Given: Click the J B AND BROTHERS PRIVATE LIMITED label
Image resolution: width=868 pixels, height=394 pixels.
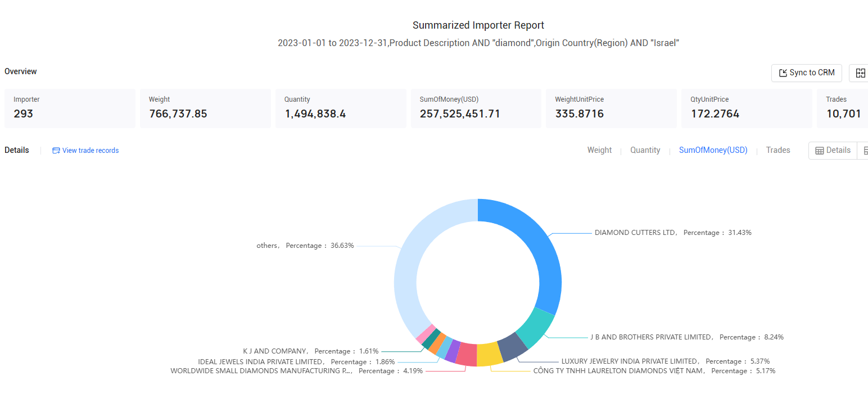Looking at the screenshot, I should tap(686, 337).
